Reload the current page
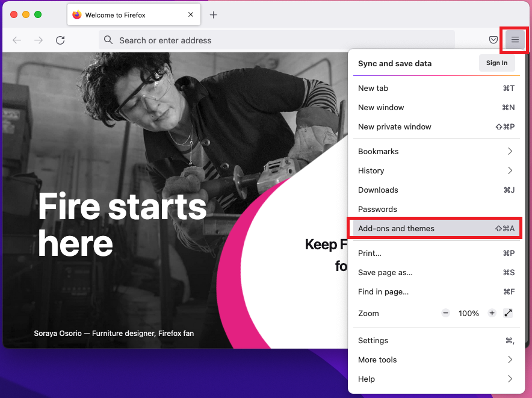This screenshot has height=398, width=532. (60, 40)
